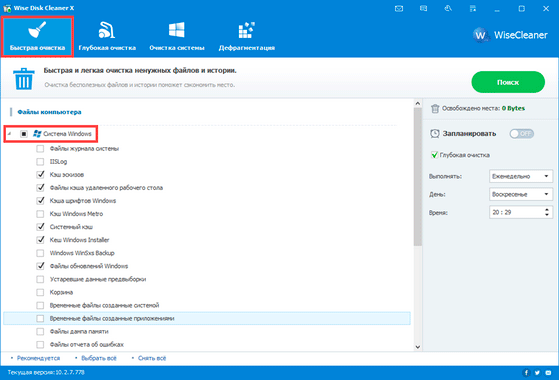Open the Twitter icon in status bar
559x380 pixels.
537,373
